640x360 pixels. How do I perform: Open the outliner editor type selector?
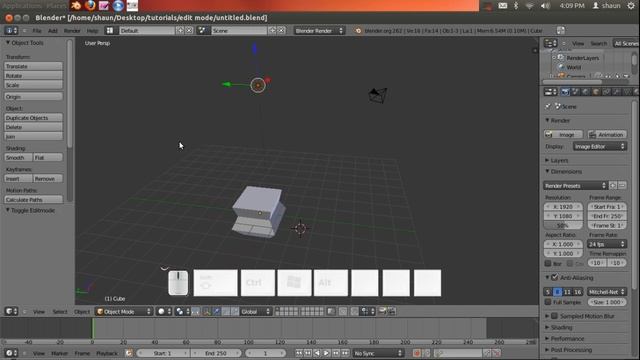click(x=550, y=43)
